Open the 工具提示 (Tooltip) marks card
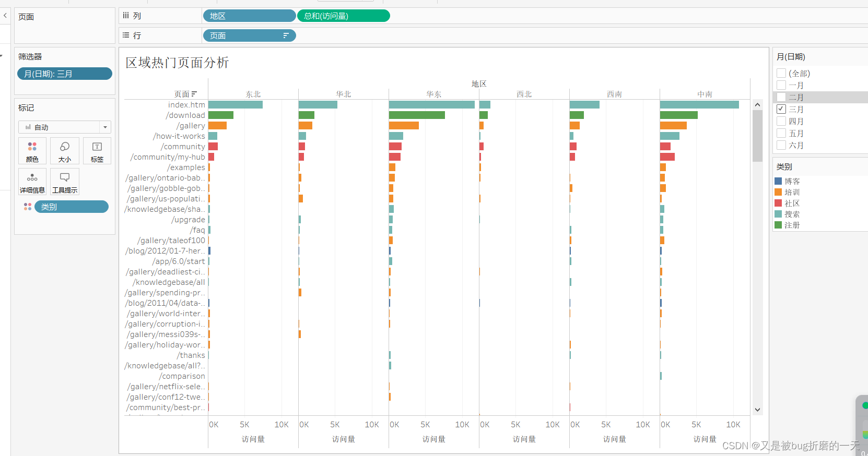This screenshot has height=456, width=868. click(65, 182)
